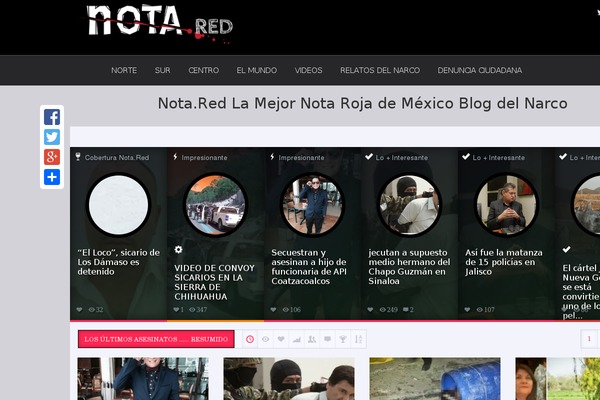Viewport: 600px width, 400px height.
Task: Share page on Facebook
Action: [x=52, y=117]
